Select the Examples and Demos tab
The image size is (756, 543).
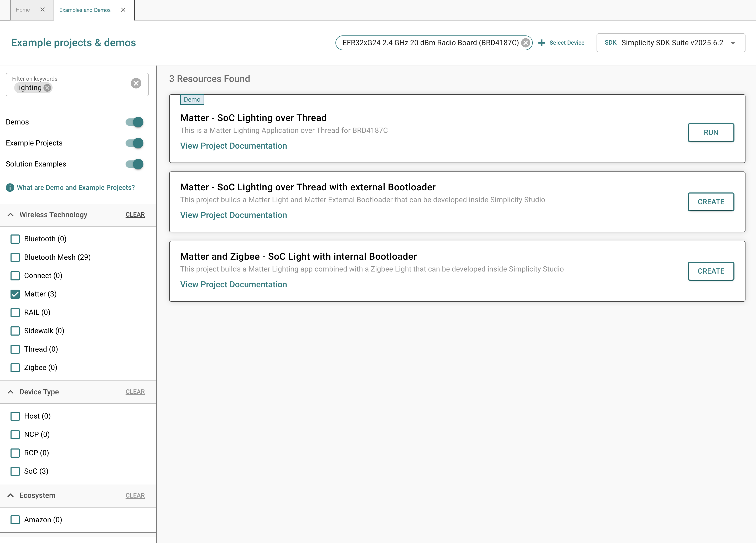(85, 10)
